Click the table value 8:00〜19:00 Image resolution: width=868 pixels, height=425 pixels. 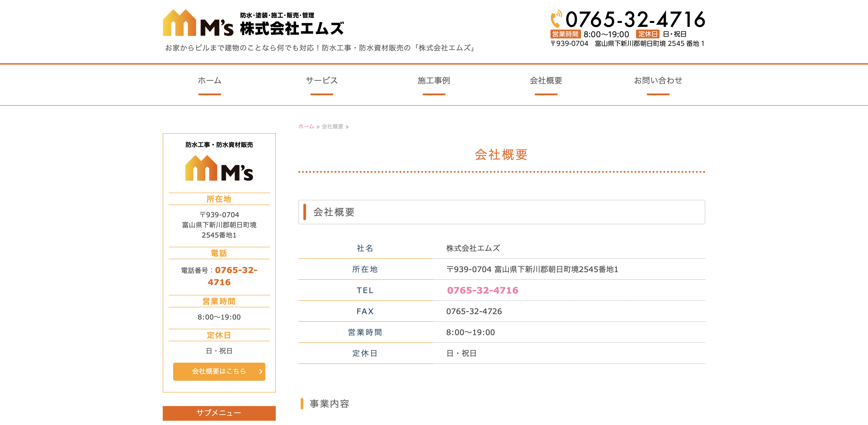[x=470, y=332]
